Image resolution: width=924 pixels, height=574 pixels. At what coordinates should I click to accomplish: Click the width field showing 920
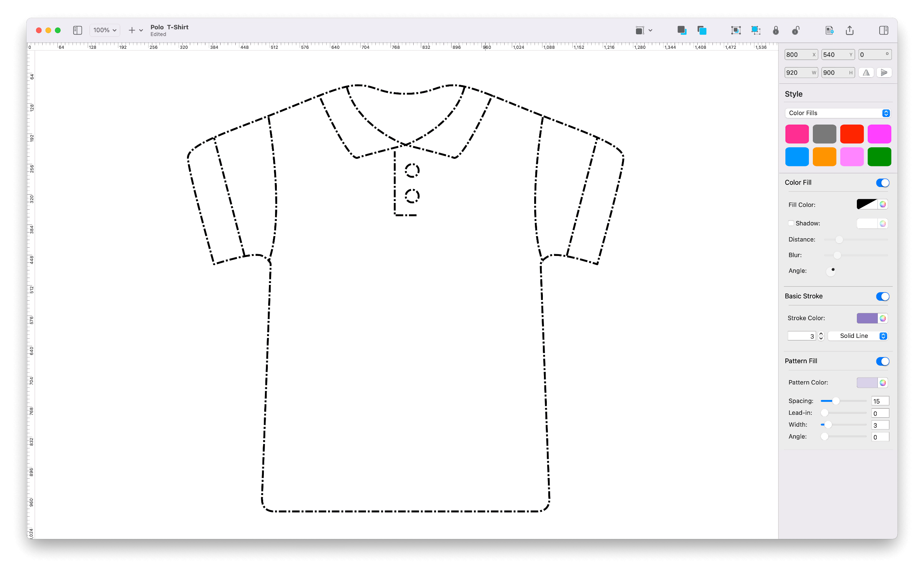(801, 73)
